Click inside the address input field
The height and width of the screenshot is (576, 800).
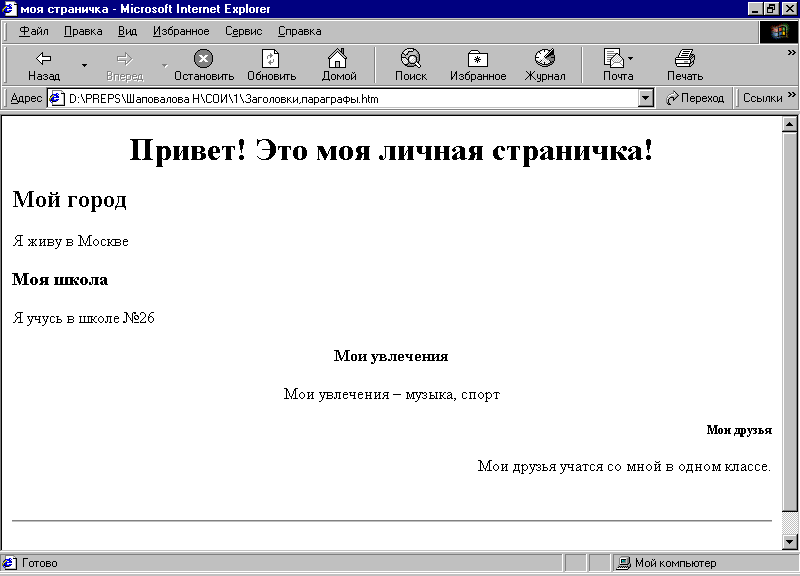(x=352, y=98)
